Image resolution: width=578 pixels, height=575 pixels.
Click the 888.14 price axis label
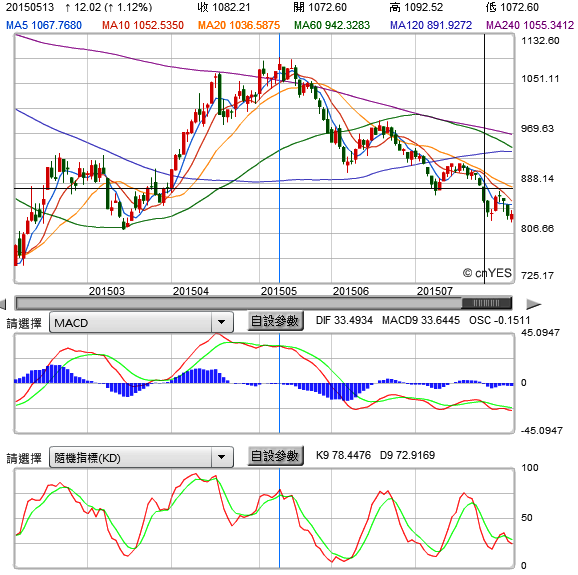[x=537, y=178]
